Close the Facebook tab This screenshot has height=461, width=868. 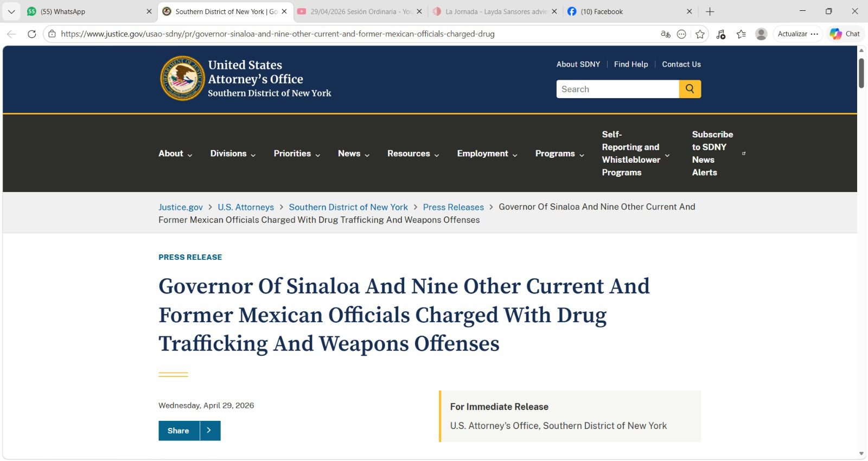[690, 11]
